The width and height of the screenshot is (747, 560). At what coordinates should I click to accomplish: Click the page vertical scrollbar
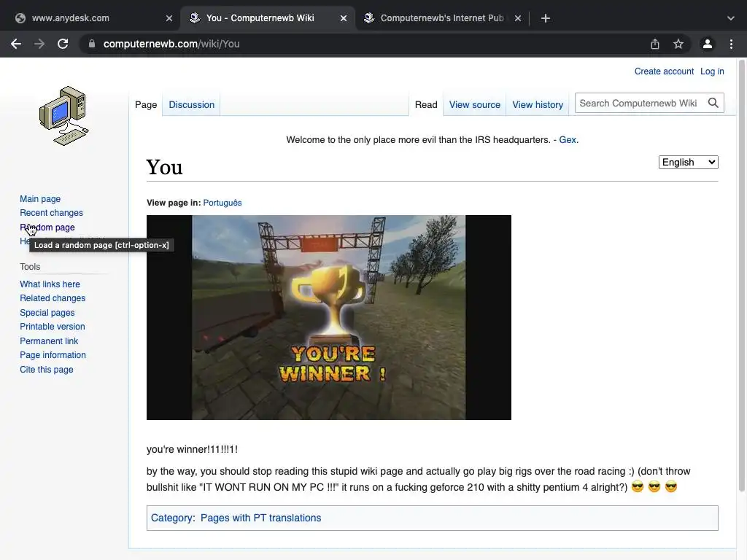[x=742, y=276]
